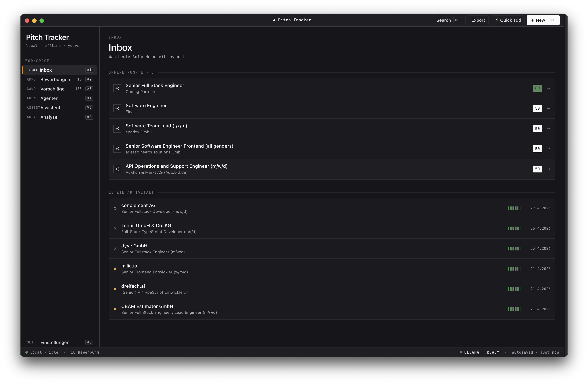
Task: Click score badge 50 for Finalis
Action: pos(537,108)
